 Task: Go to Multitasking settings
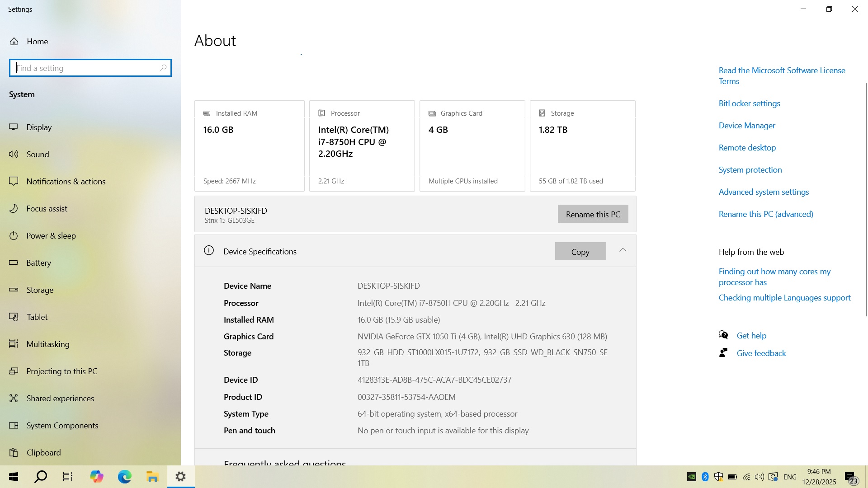[x=48, y=344]
